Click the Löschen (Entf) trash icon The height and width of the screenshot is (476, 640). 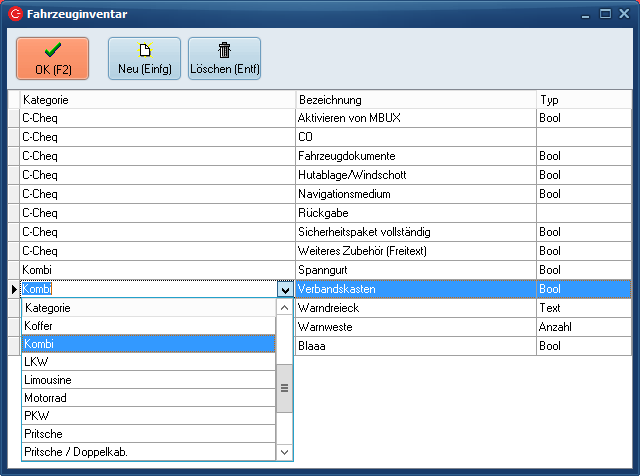(x=224, y=49)
